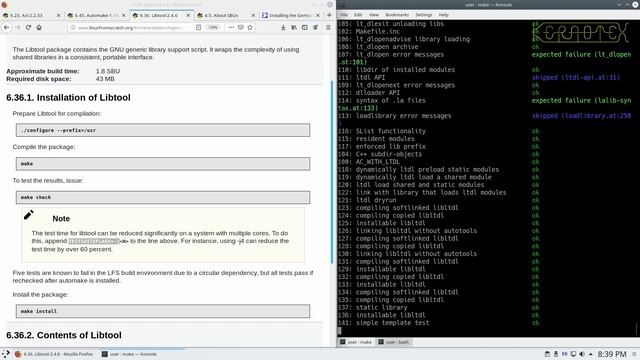
Task: Click the Firefox page vertical scrollbar
Action: [x=332, y=171]
